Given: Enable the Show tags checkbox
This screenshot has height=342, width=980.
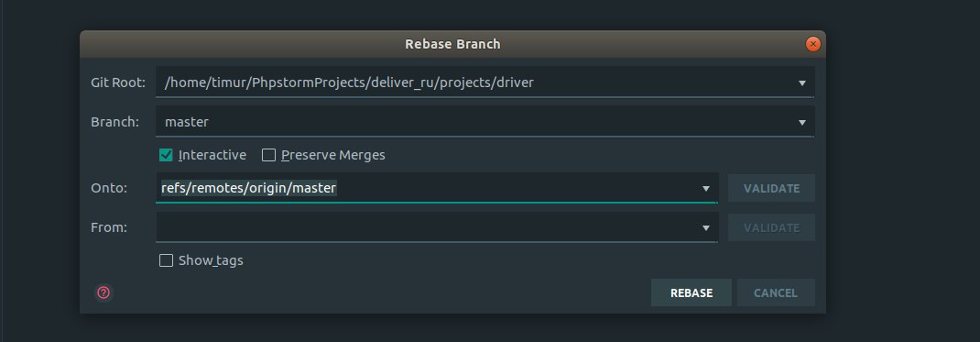Looking at the screenshot, I should [166, 260].
